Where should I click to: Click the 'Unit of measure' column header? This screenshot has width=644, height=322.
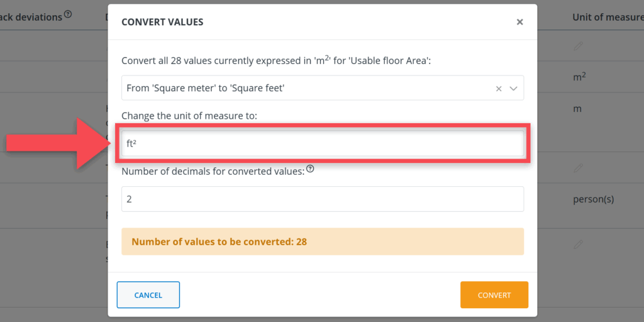coord(607,17)
